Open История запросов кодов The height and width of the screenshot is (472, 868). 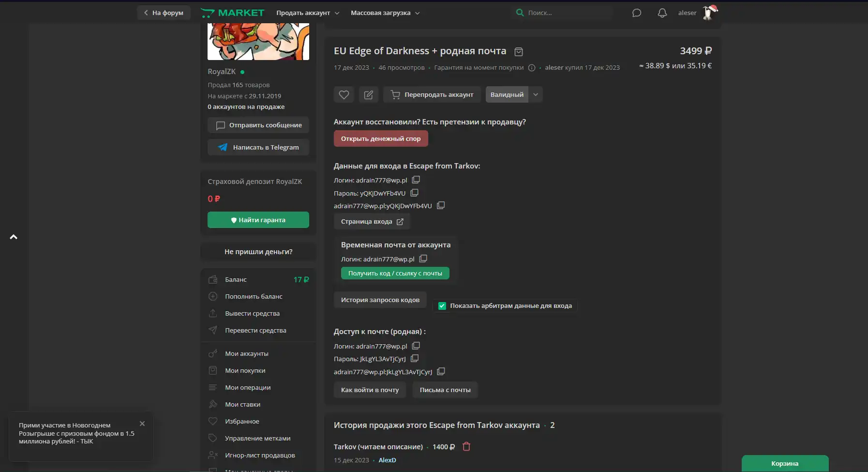tap(380, 300)
